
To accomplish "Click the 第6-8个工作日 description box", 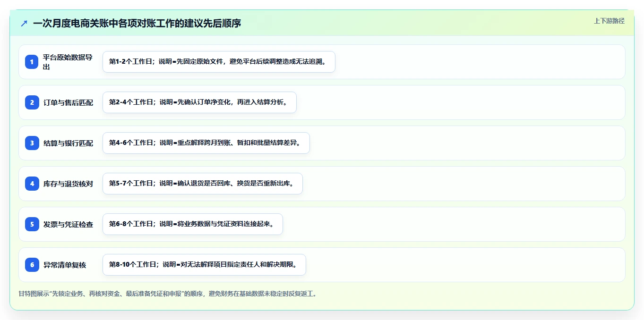I will tap(193, 224).
